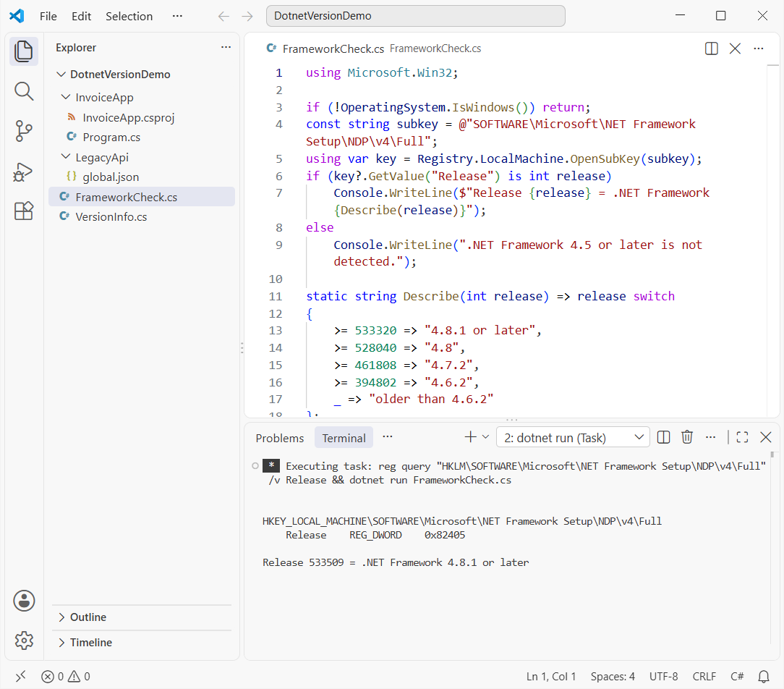784x689 pixels.
Task: Change line endings via 'CRLF'
Action: [704, 677]
